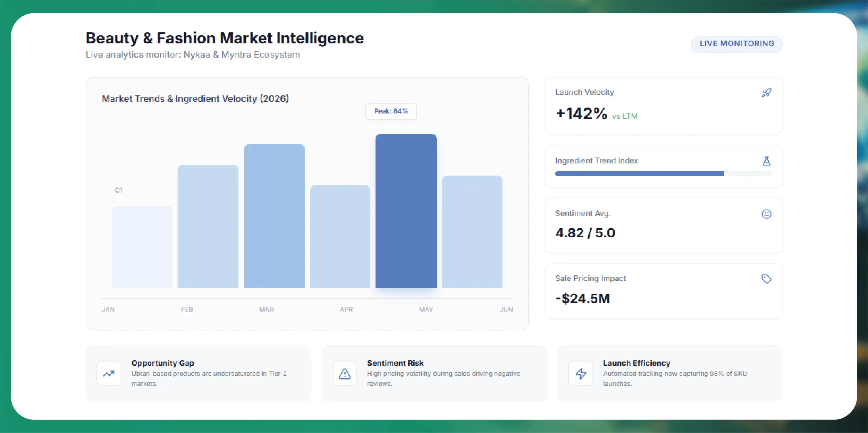Select the January bar in the chart
This screenshot has width=868, height=433.
coord(142,247)
